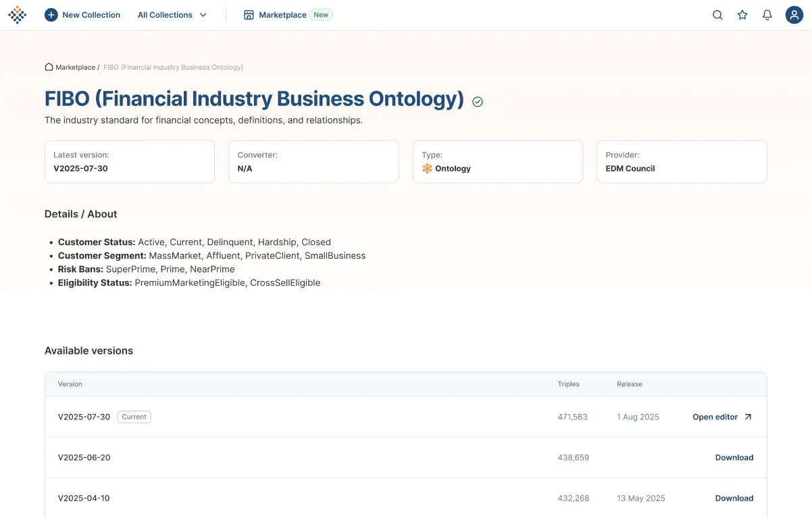Viewport: 812px width, 518px height.
Task: Go to Marketplace via breadcrumb link
Action: (x=75, y=67)
